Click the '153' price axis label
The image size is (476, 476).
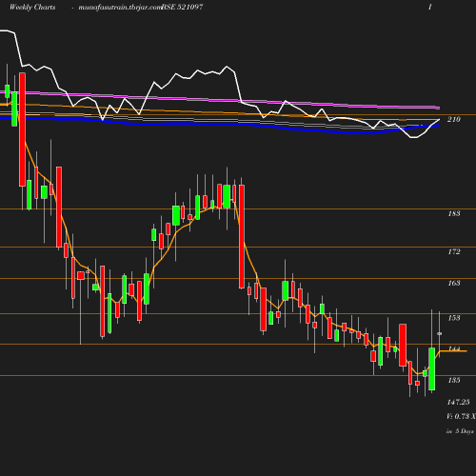(x=454, y=318)
